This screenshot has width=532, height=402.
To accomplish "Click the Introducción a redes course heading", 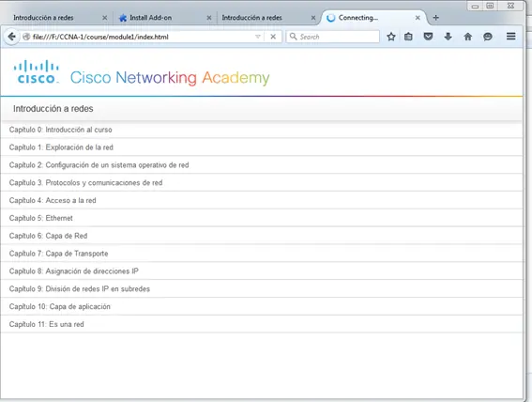I will [x=53, y=109].
